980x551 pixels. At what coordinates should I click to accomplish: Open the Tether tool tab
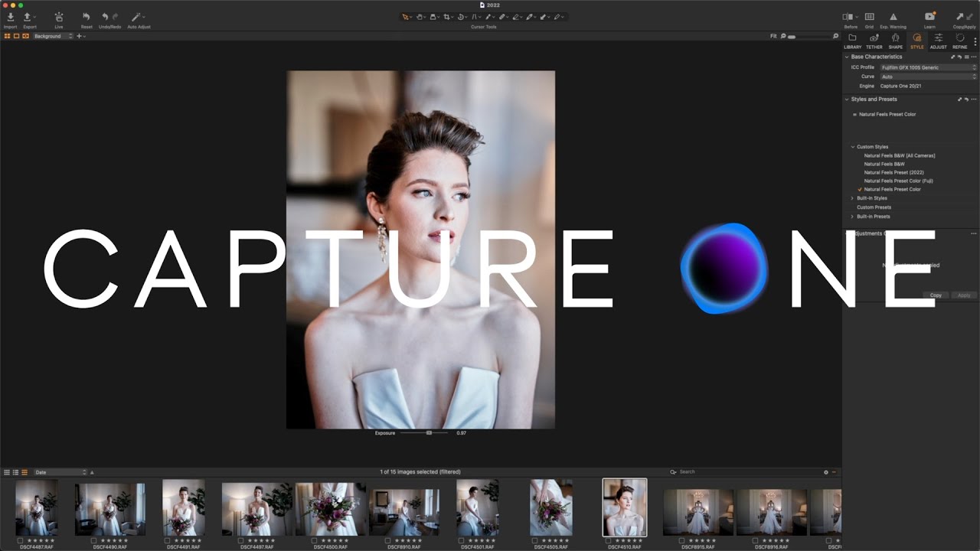[x=874, y=41]
